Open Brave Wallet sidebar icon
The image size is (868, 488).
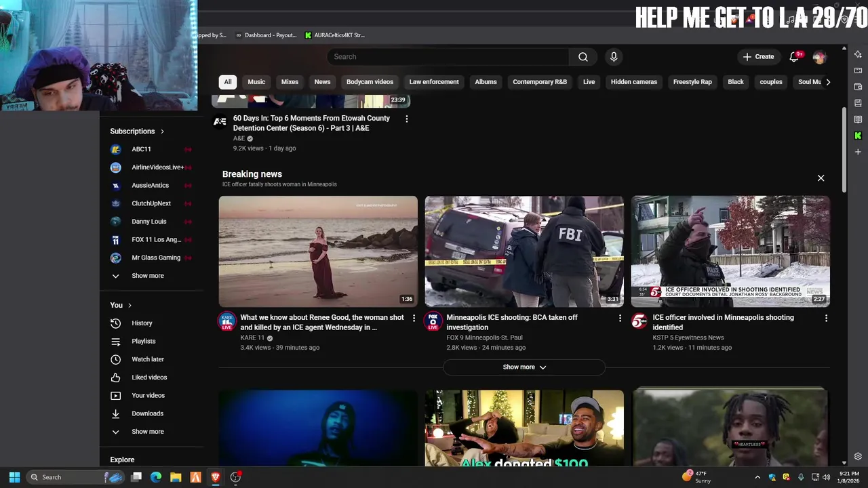[858, 87]
